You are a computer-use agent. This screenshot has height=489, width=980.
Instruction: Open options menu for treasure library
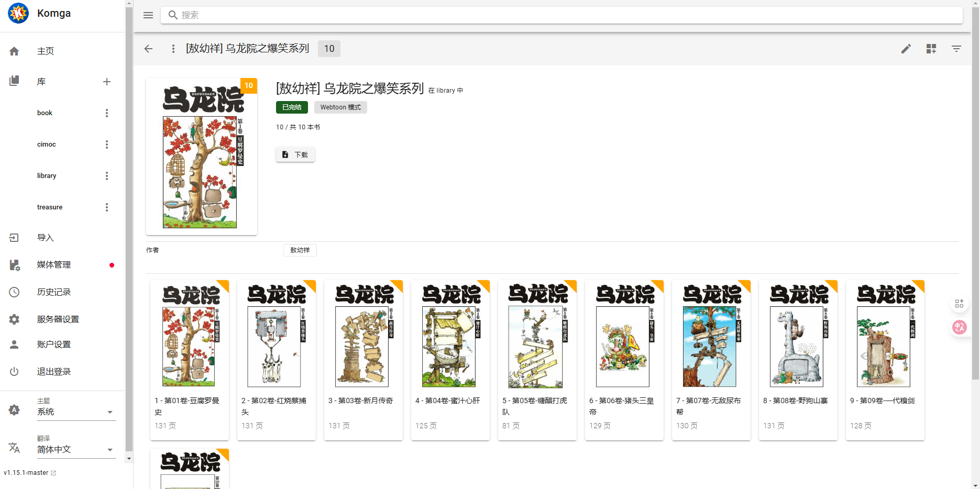pos(107,207)
